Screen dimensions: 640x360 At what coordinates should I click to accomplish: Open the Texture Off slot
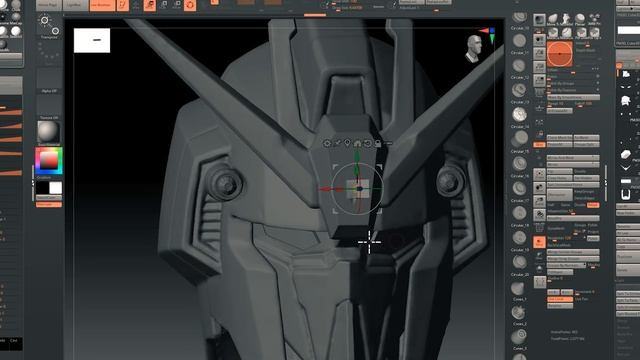point(49,107)
